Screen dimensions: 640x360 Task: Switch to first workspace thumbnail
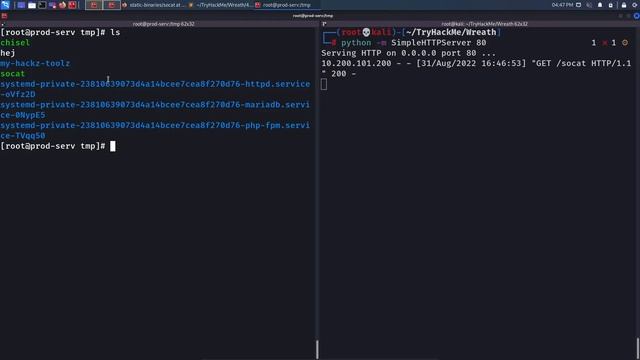point(94,5)
